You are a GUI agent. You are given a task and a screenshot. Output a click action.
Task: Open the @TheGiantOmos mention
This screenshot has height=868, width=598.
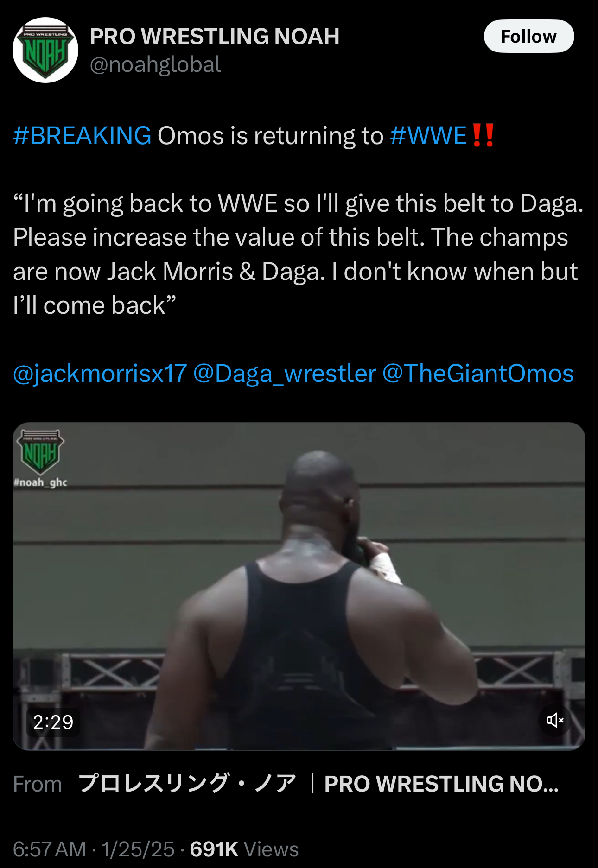[x=478, y=374]
